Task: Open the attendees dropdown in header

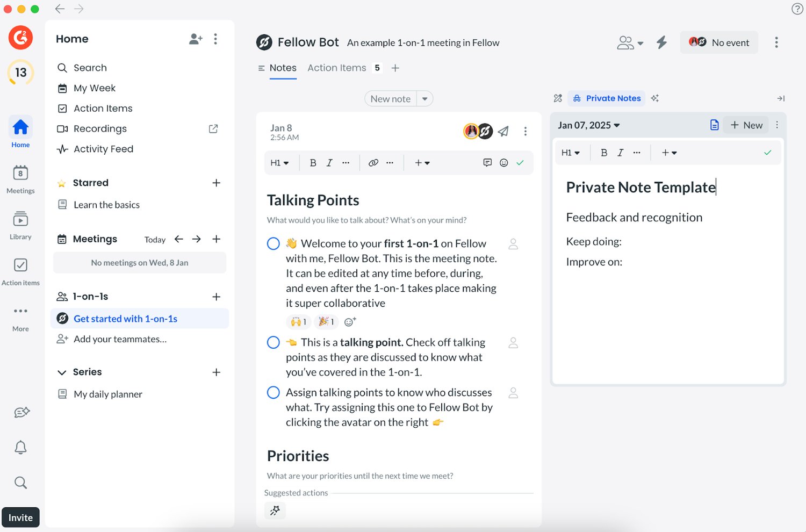Action: 630,42
